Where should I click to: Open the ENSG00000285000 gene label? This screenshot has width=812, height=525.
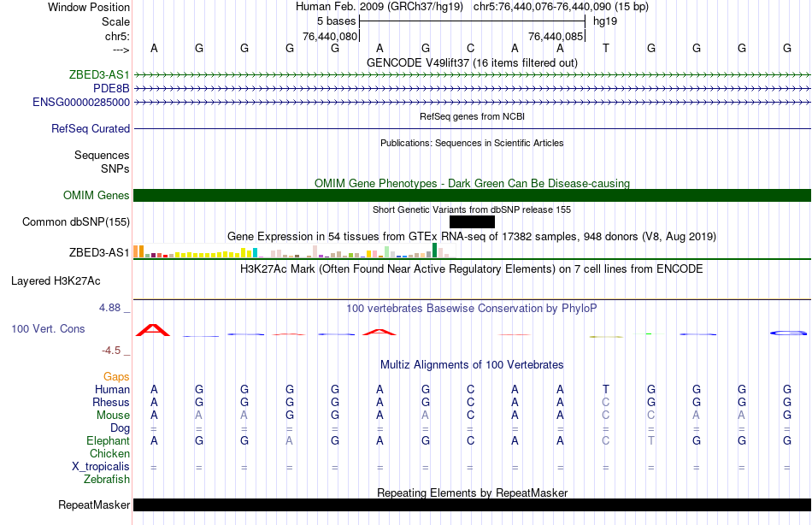click(x=81, y=102)
